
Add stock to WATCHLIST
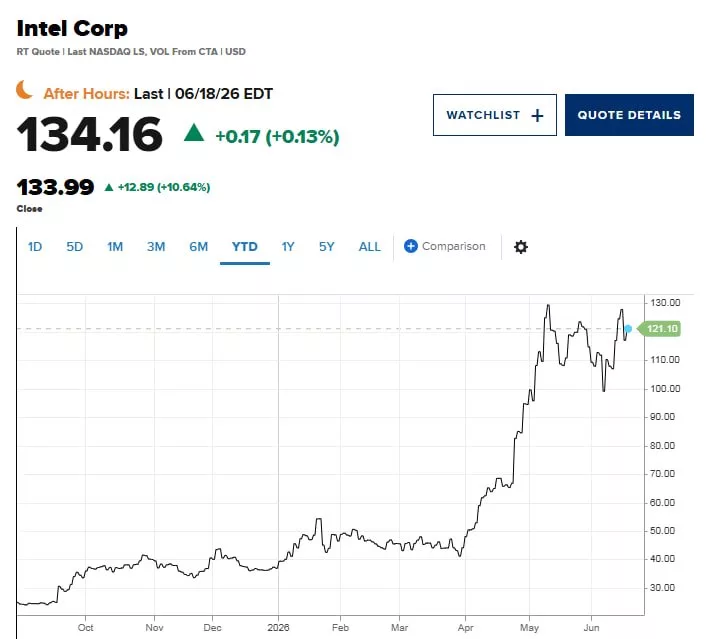click(495, 115)
